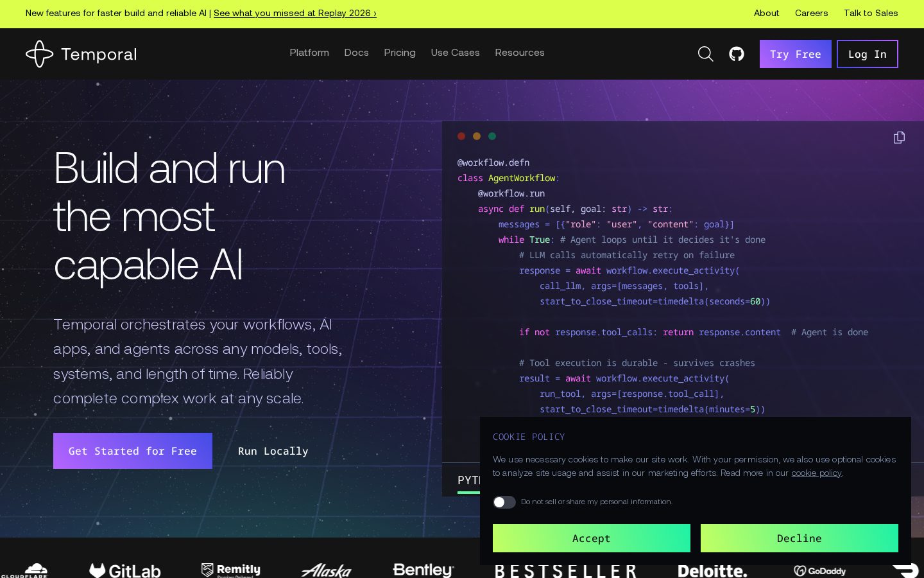The image size is (924, 578).
Task: Select the Python code tab
Action: click(468, 480)
